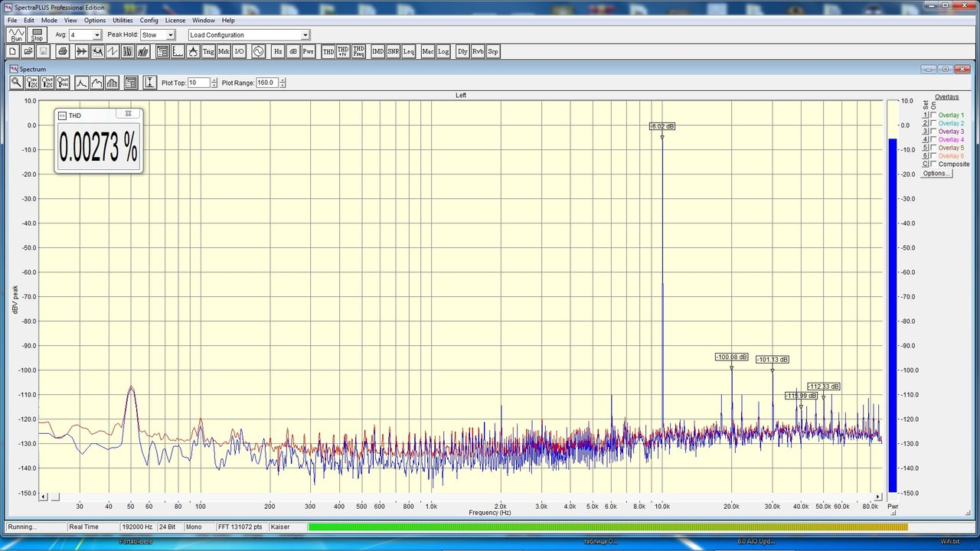Click the Set overlay 2 button

tap(925, 123)
